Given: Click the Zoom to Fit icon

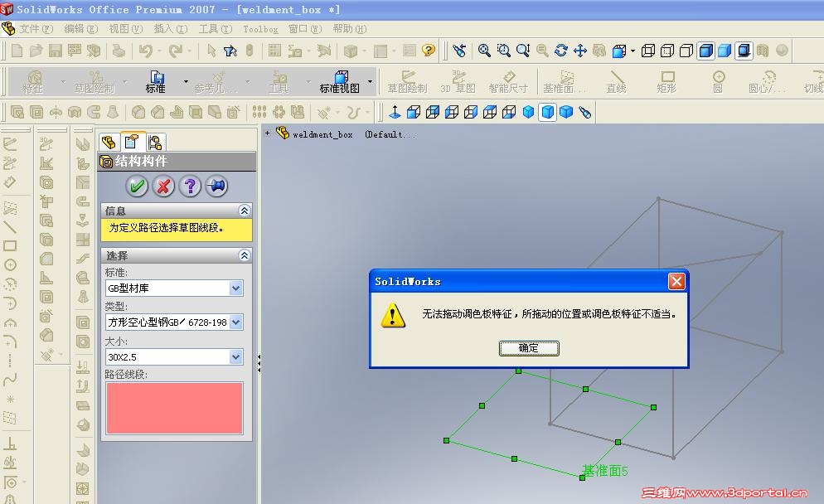Looking at the screenshot, I should 484,51.
